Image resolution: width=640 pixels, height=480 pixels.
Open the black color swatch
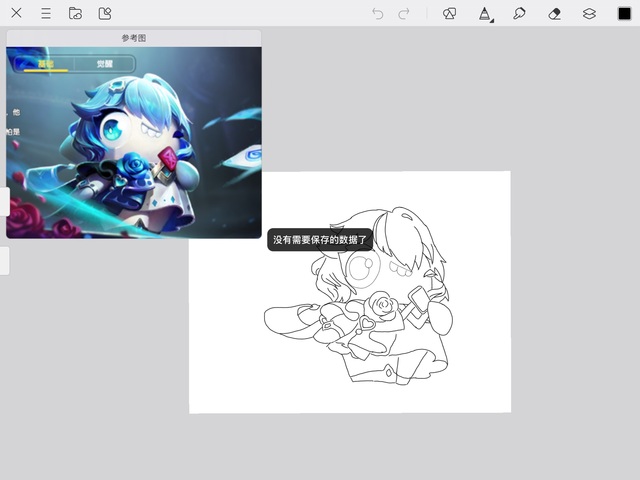click(x=624, y=13)
